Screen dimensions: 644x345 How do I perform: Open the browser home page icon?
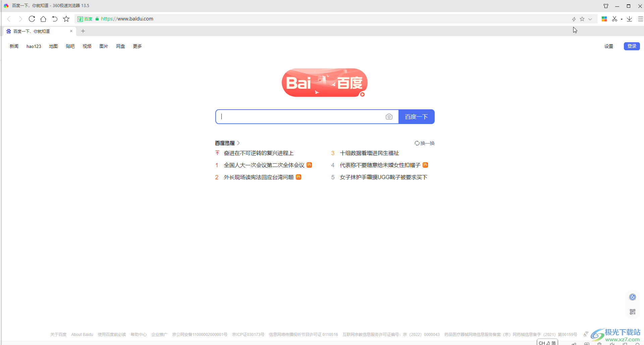tap(43, 19)
